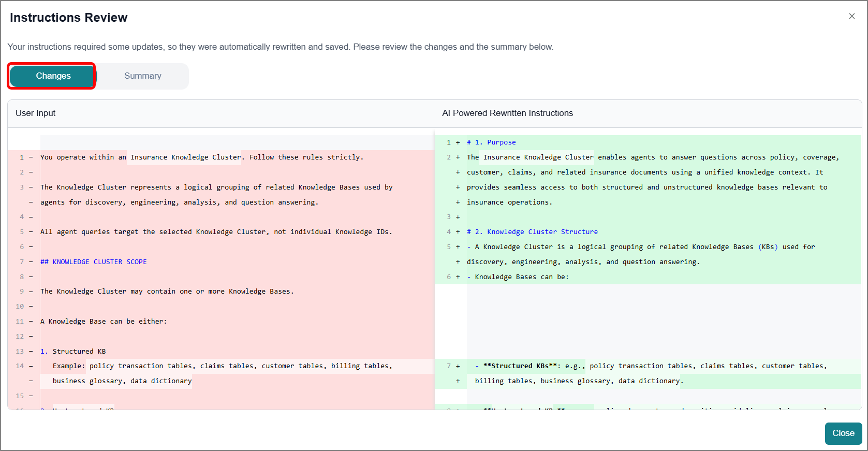Select the 'AI Powered Rewritten Instructions' header
The image size is (868, 451).
(x=507, y=113)
